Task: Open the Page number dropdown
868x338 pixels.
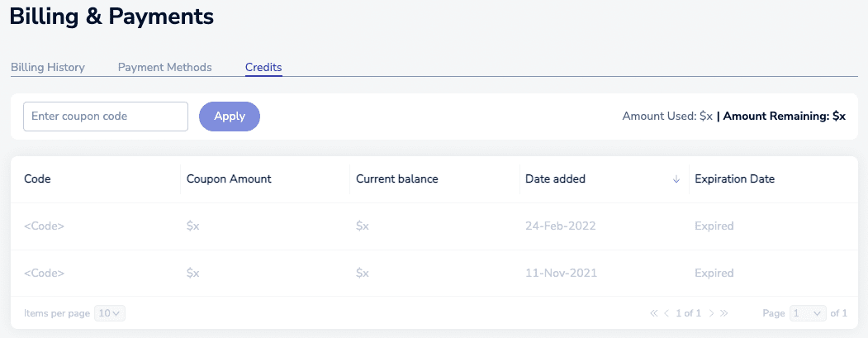Action: pos(808,313)
